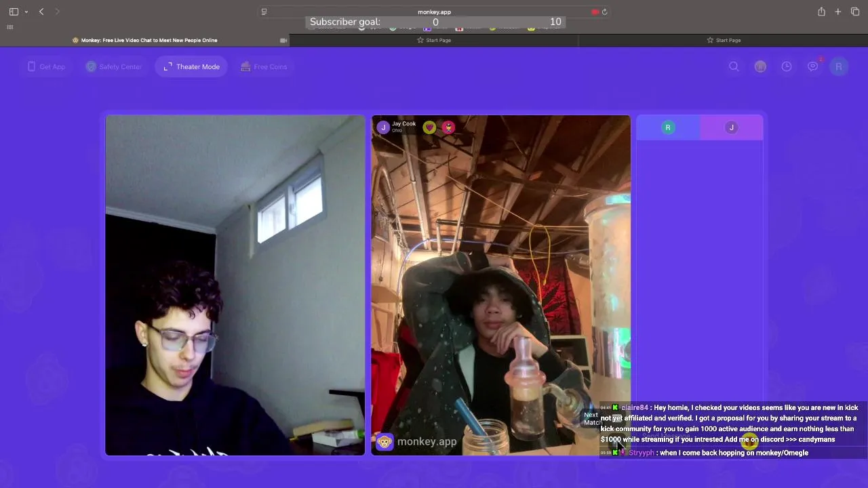The image size is (868, 488).
Task: Switch to the rightmost Start Page tab
Action: 724,40
